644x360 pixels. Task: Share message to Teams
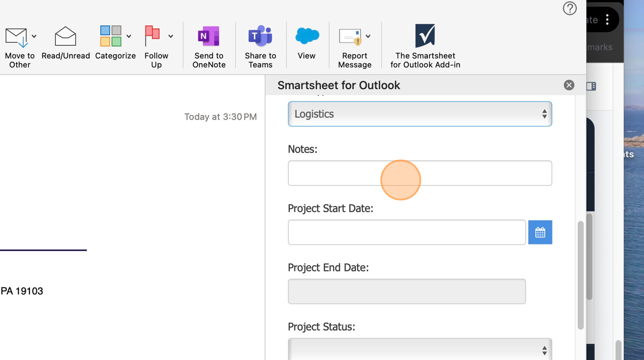pyautogui.click(x=260, y=46)
